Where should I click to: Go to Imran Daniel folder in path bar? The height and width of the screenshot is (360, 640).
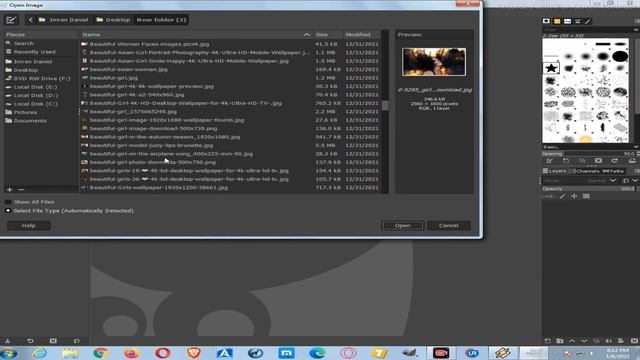coord(64,20)
